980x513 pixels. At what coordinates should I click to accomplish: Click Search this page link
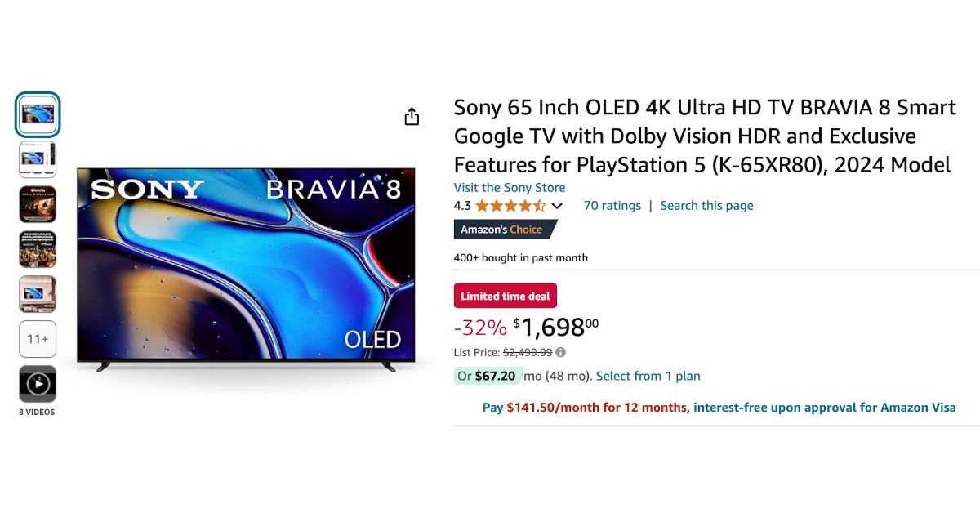(x=706, y=206)
